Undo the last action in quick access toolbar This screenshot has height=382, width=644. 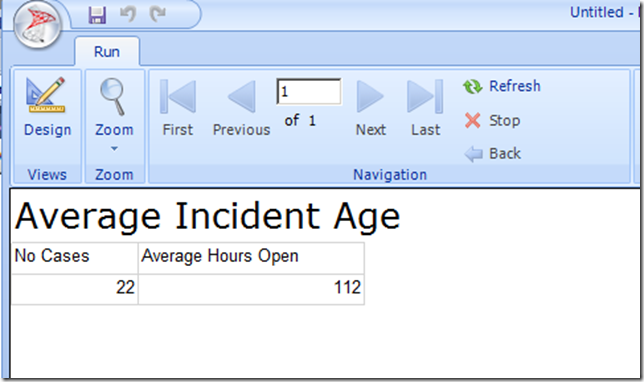128,14
